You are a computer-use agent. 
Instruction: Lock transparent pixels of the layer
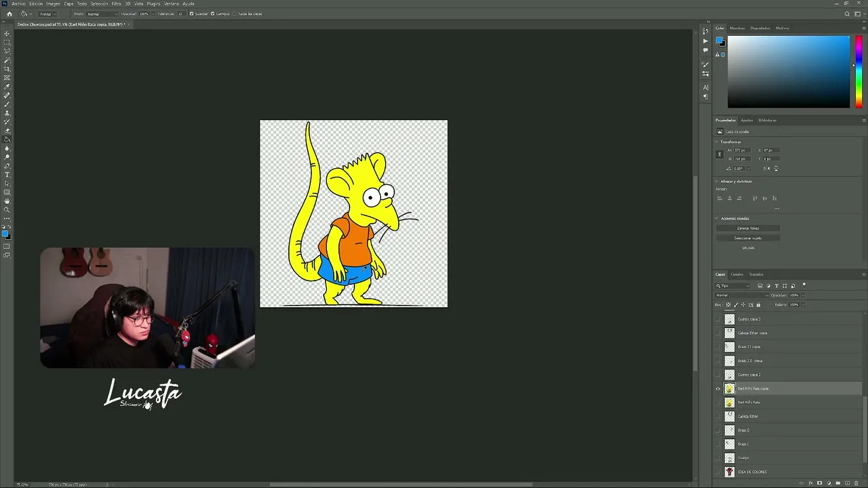tap(728, 304)
